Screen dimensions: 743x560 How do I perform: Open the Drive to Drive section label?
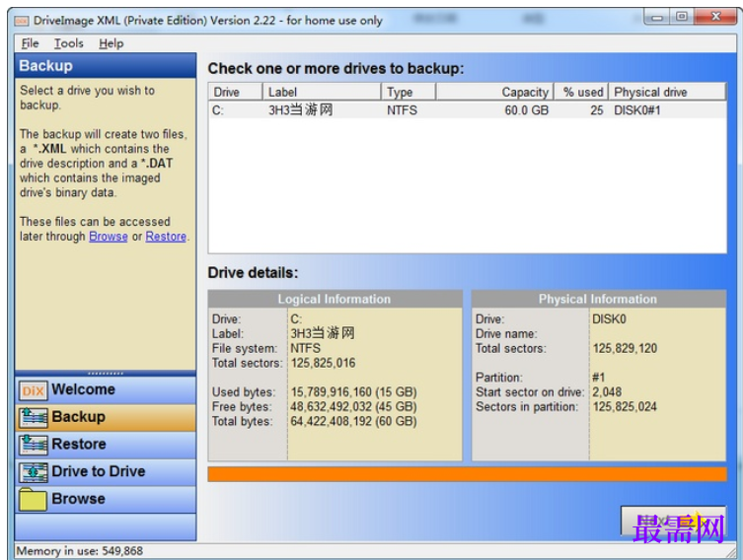click(99, 471)
